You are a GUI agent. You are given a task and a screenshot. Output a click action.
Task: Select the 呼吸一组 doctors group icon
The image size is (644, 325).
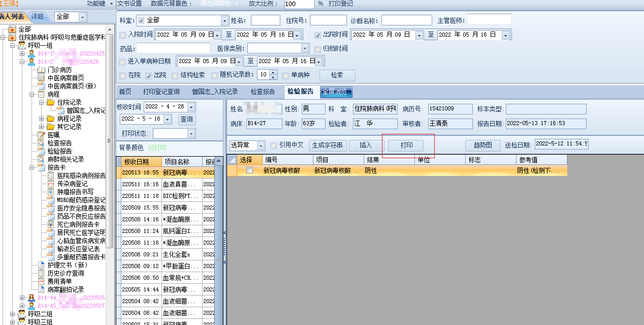pyautogui.click(x=22, y=45)
